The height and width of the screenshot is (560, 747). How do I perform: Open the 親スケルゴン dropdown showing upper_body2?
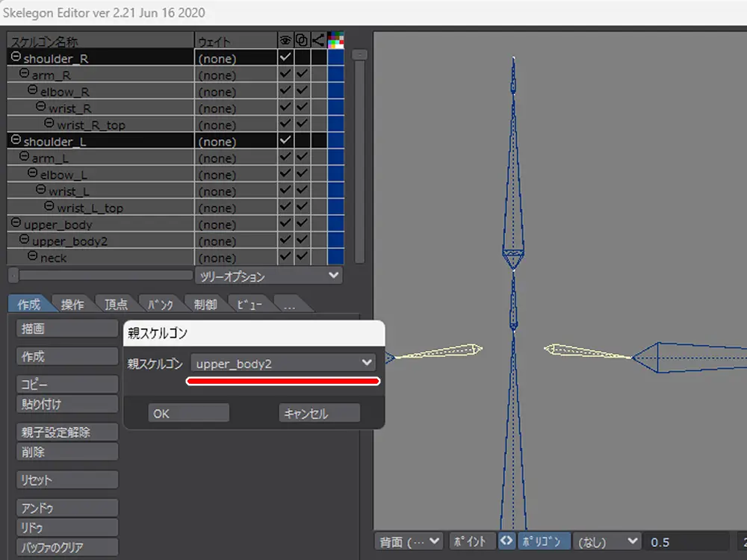pyautogui.click(x=282, y=363)
